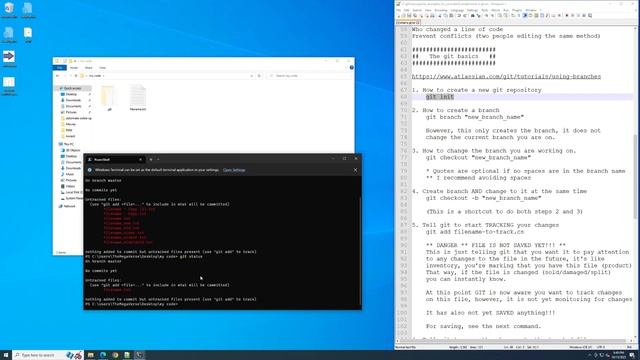Screen dimensions: 640x360
Task: Click the Open Settings link in Terminal
Action: pos(234,170)
